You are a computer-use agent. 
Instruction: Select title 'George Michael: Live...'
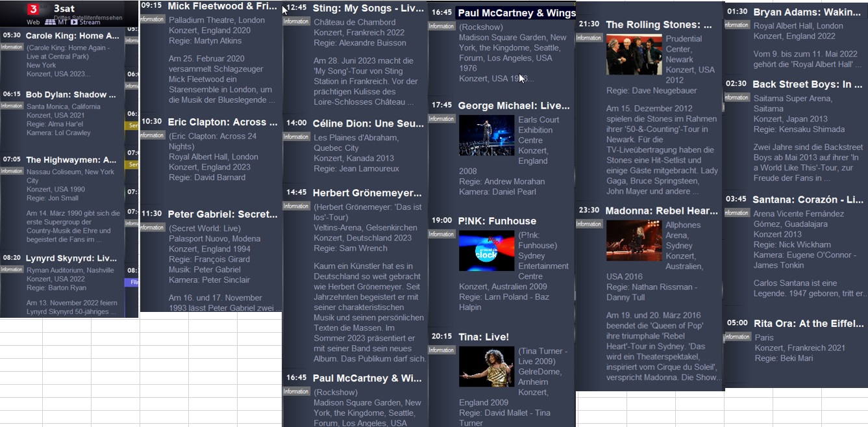point(514,106)
